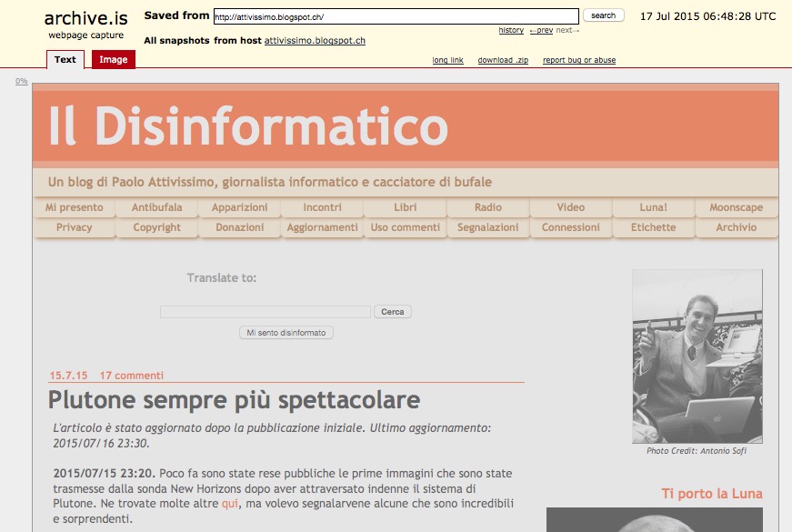Open the Aggiornamenti page
792x532 pixels.
[x=322, y=227]
